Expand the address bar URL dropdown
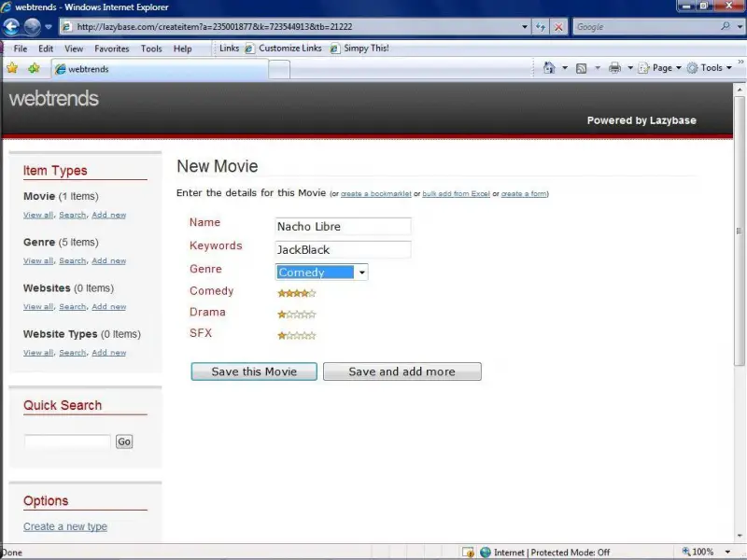 click(525, 27)
